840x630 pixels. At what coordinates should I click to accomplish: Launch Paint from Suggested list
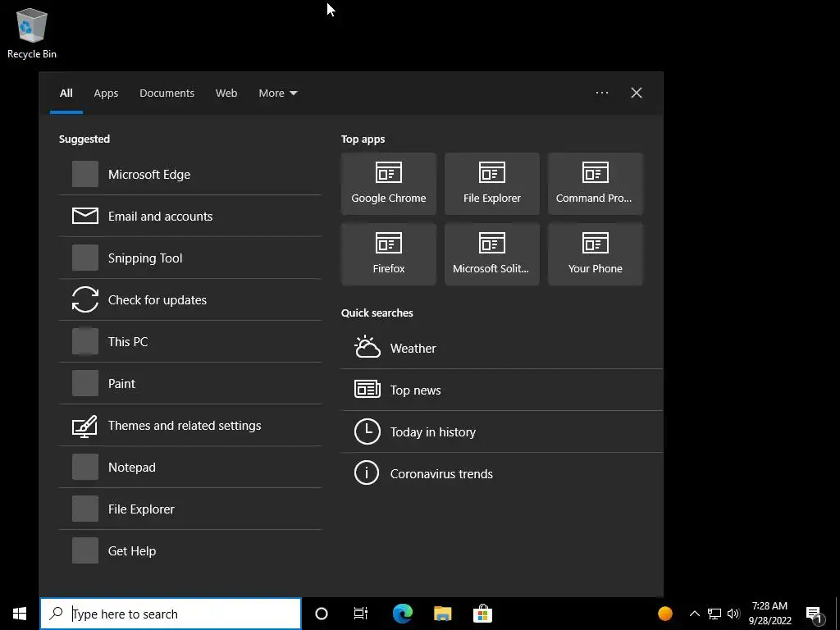190,383
